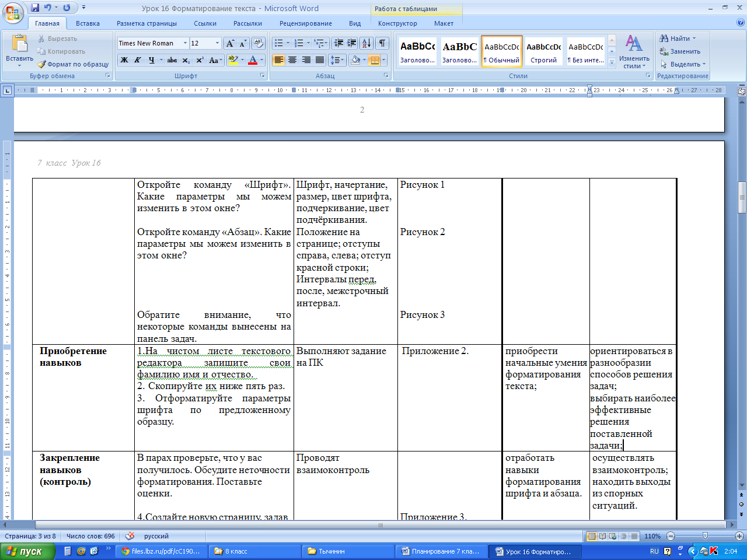Click the Grow Font icon
Viewport: 747px width, 560px height.
tap(230, 43)
